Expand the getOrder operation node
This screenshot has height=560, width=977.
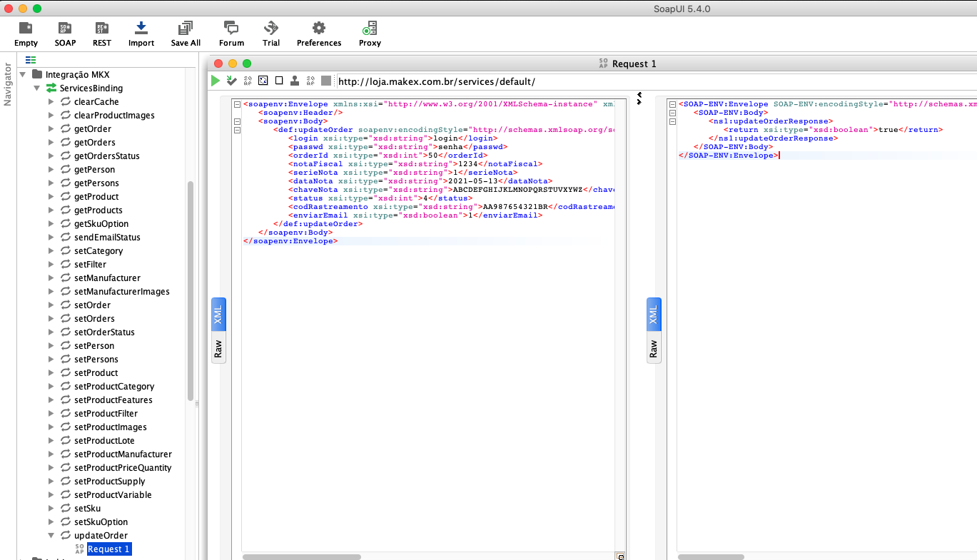[x=51, y=129]
